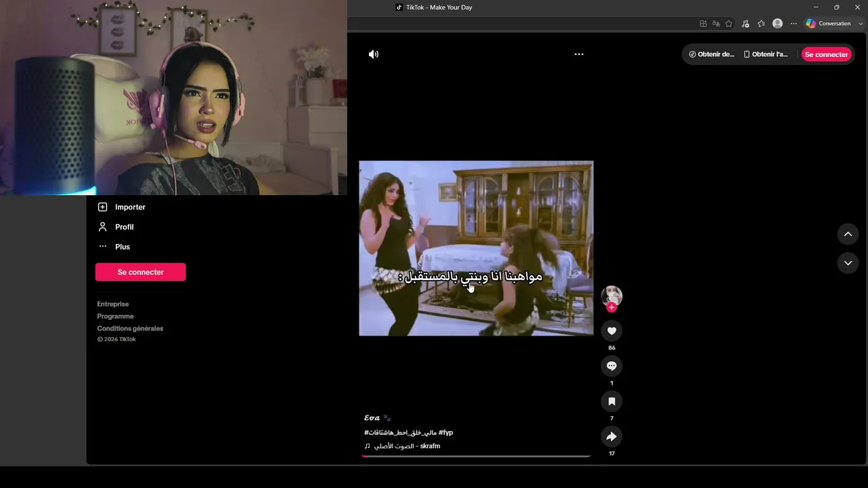Open the skrafm original sound link
The width and height of the screenshot is (868, 488).
407,446
